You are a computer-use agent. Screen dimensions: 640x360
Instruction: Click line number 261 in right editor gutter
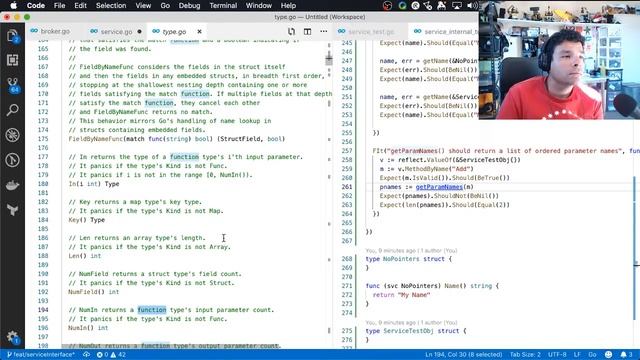click(x=347, y=187)
